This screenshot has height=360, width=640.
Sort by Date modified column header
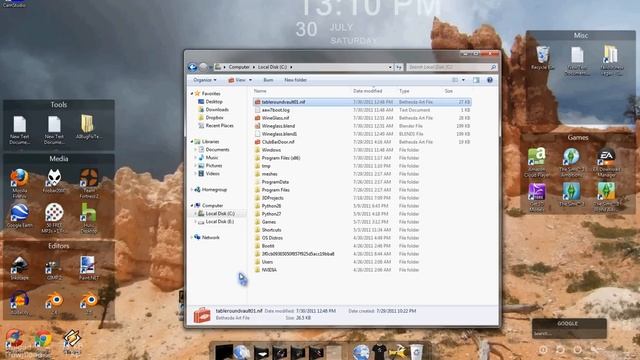point(368,91)
